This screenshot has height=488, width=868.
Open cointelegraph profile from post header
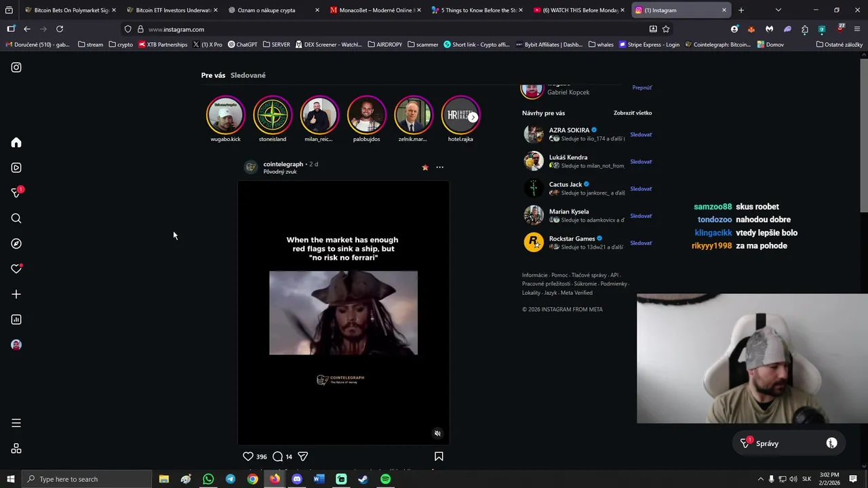point(283,164)
